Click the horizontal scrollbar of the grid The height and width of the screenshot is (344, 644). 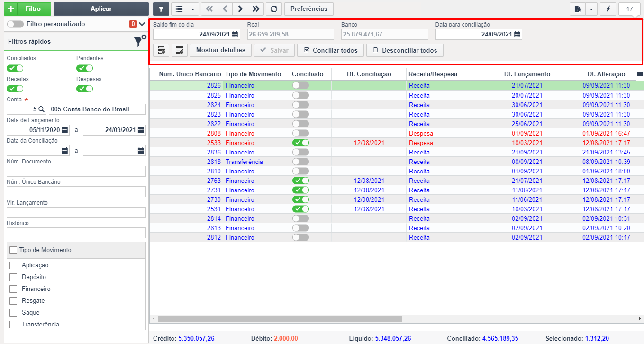coord(280,319)
